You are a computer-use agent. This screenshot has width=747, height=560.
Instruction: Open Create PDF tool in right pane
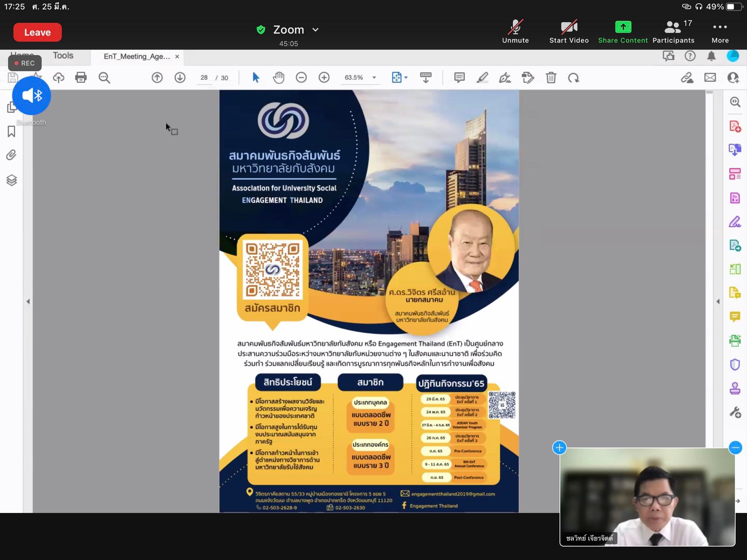tap(735, 126)
